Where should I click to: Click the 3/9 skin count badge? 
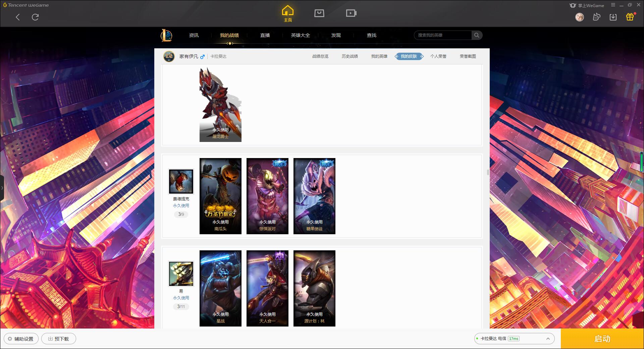point(181,214)
